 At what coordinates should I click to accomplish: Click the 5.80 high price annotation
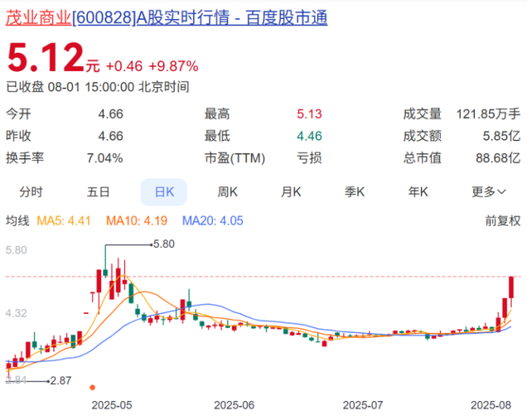click(164, 244)
